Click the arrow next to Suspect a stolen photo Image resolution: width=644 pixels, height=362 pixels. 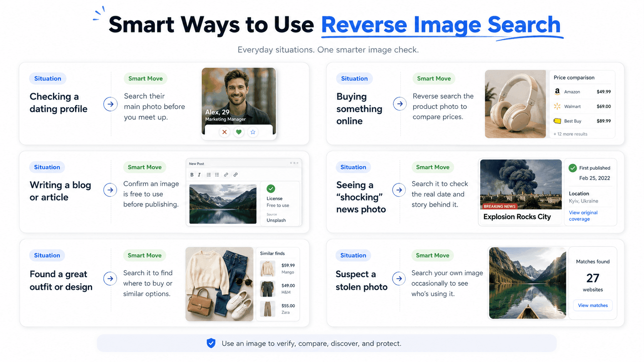(399, 279)
